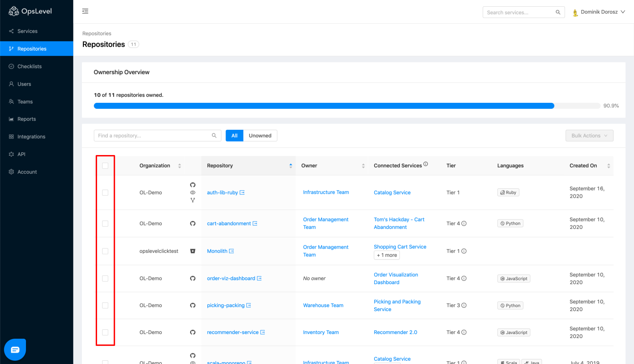Open API in the sidebar
Screen dimensions: 634x364
37,154
